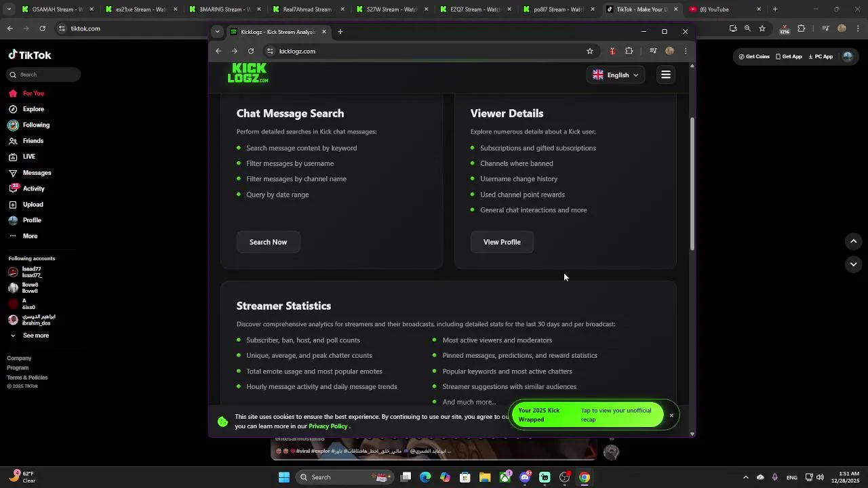The height and width of the screenshot is (488, 868).
Task: Open TikTok Profile page
Action: tap(26, 220)
